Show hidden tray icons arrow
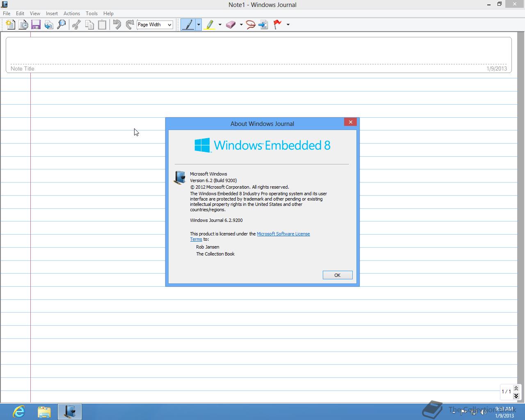This screenshot has height=420, width=525. click(x=454, y=412)
